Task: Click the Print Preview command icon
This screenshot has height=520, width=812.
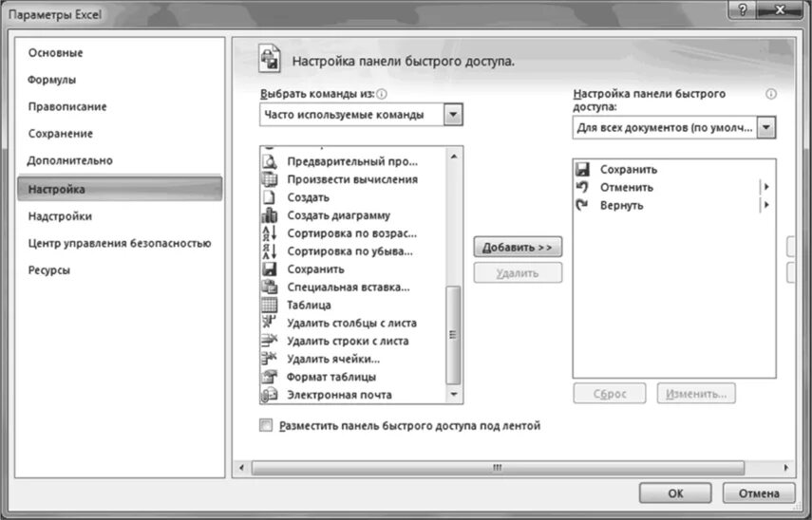Action: (x=270, y=161)
